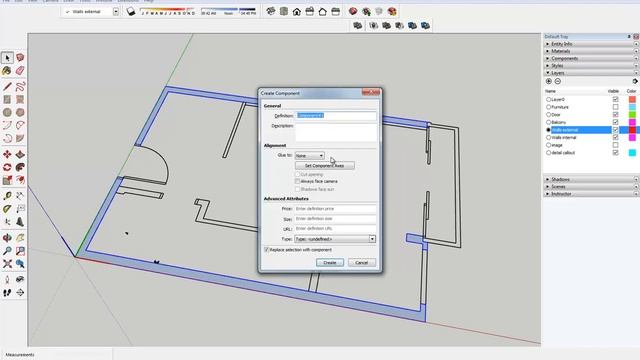The height and width of the screenshot is (360, 640).
Task: Pick the Eraser tool
Action: [x=20, y=71]
